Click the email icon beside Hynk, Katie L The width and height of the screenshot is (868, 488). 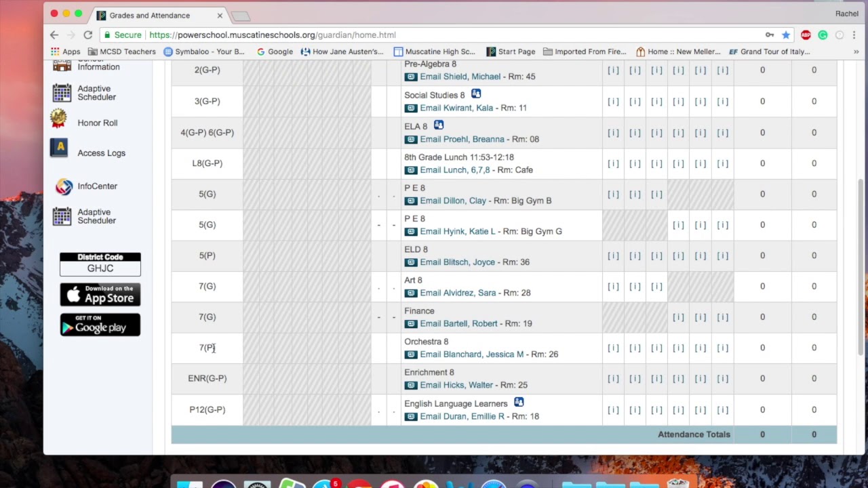[x=410, y=232]
